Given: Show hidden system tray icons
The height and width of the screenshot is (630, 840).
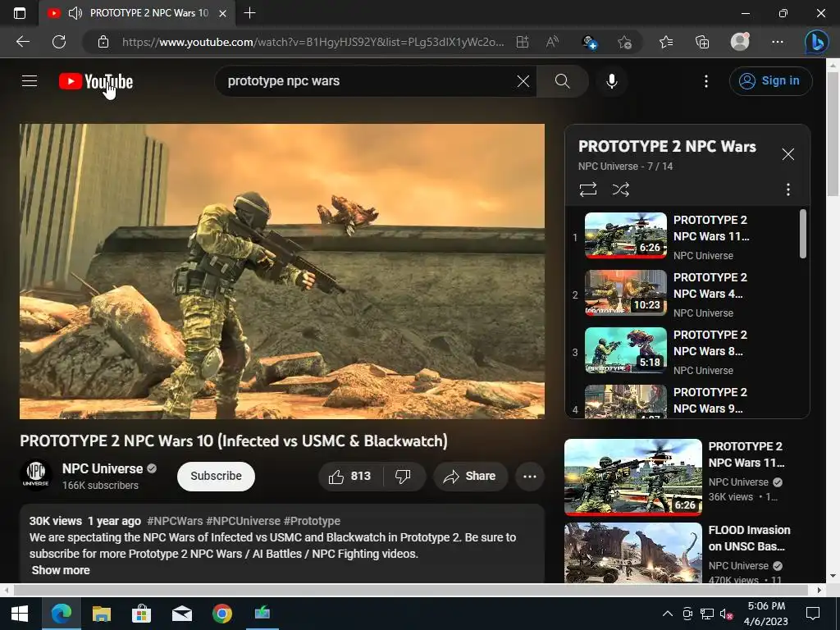Looking at the screenshot, I should click(668, 614).
